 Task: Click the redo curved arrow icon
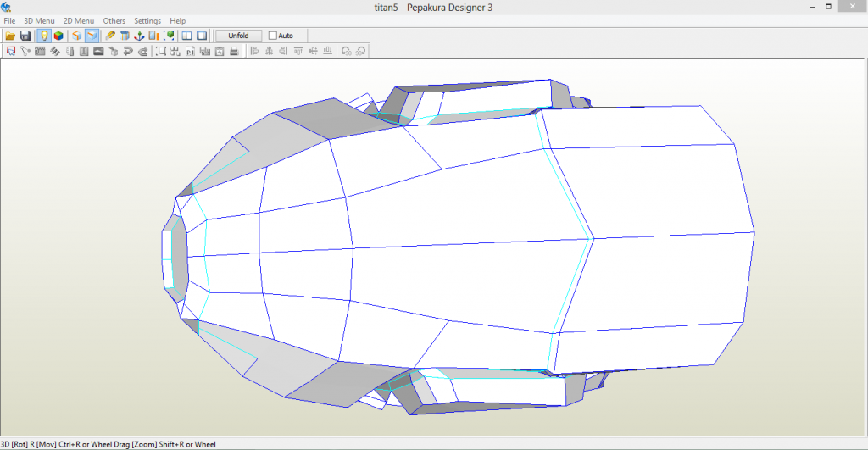pyautogui.click(x=142, y=51)
